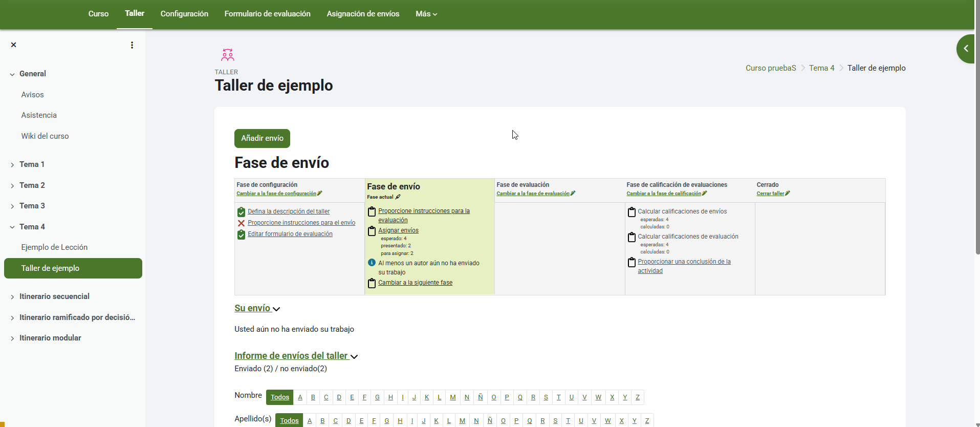Viewport: 980px width, 427px height.
Task: Click the green check beside Editar formulario de evaluación
Action: pos(241,234)
